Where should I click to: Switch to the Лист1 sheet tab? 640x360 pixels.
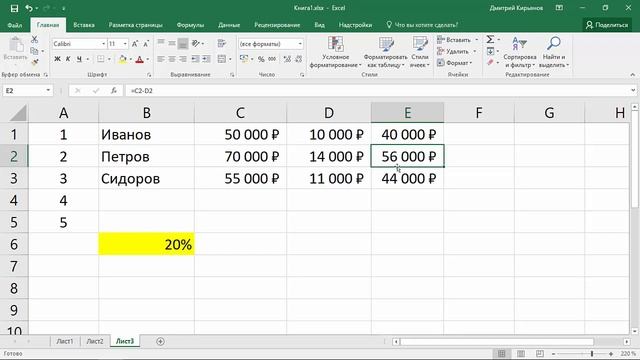[65, 341]
